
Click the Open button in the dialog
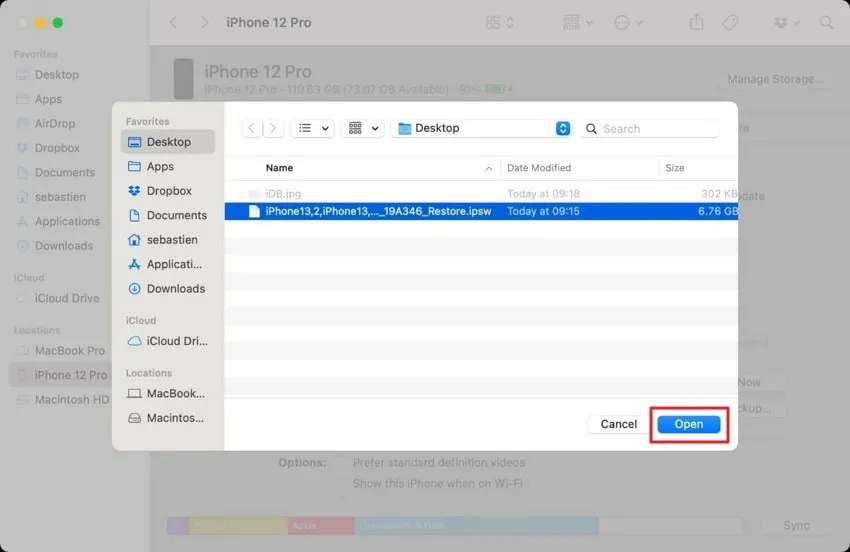click(x=688, y=424)
